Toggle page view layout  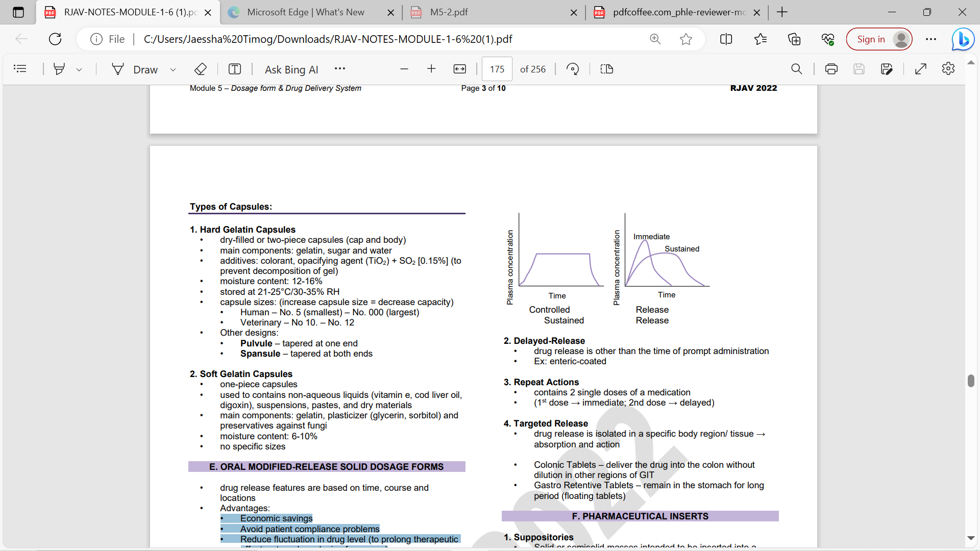pos(607,69)
